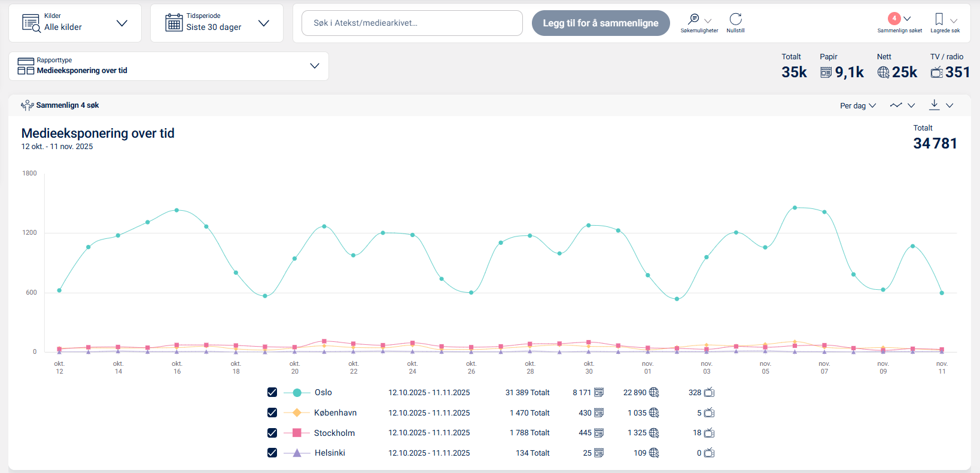Click the Søkemuligheter search options icon

point(694,20)
